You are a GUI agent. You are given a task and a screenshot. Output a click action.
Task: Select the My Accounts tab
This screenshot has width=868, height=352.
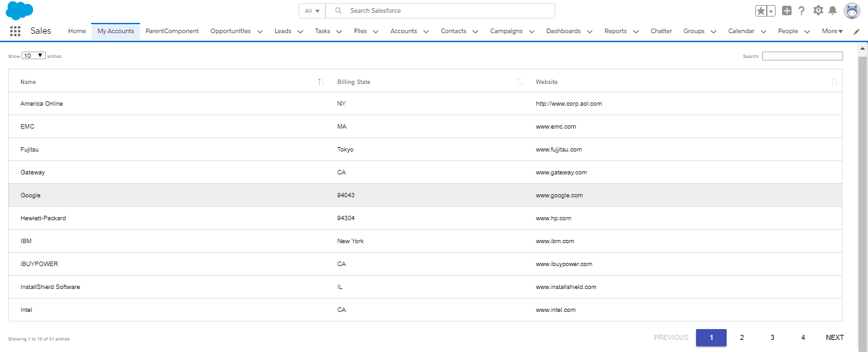[x=116, y=31]
